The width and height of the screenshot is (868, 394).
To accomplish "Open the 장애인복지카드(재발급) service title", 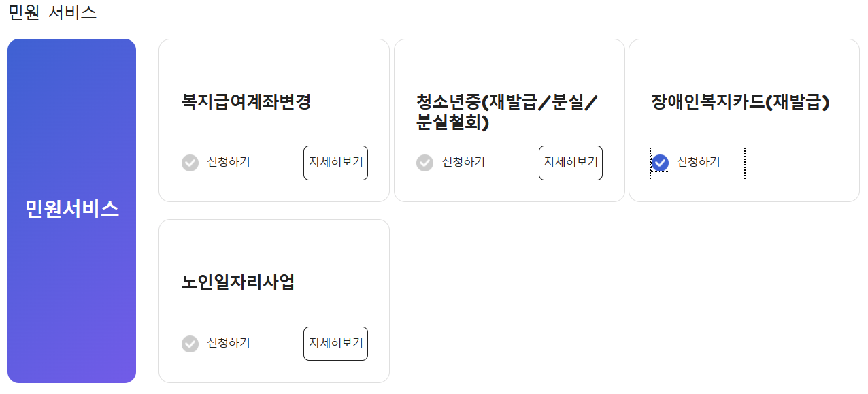I will pos(741,101).
